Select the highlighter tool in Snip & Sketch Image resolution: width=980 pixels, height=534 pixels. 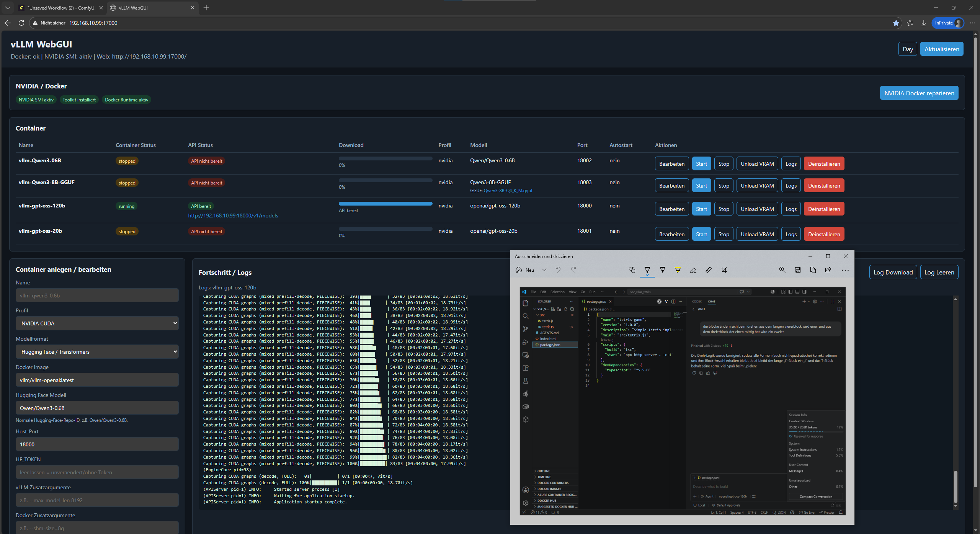(678, 270)
